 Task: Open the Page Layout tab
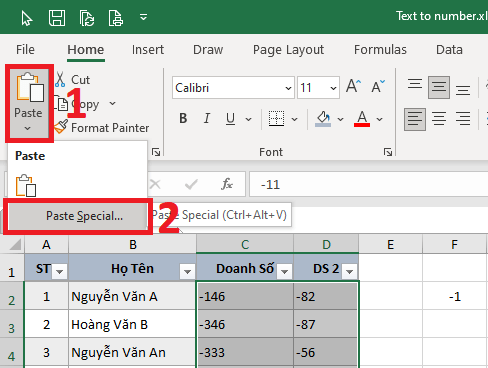288,50
